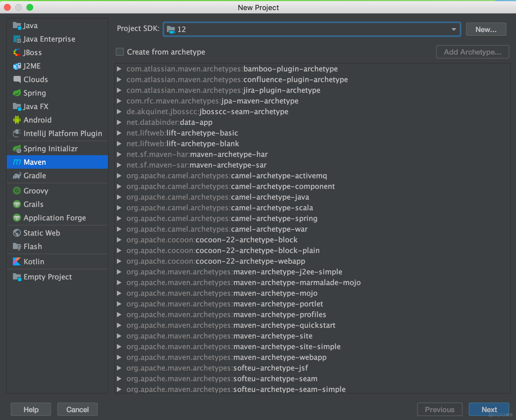Click the New... SDK button
The width and height of the screenshot is (516, 420).
click(x=486, y=29)
